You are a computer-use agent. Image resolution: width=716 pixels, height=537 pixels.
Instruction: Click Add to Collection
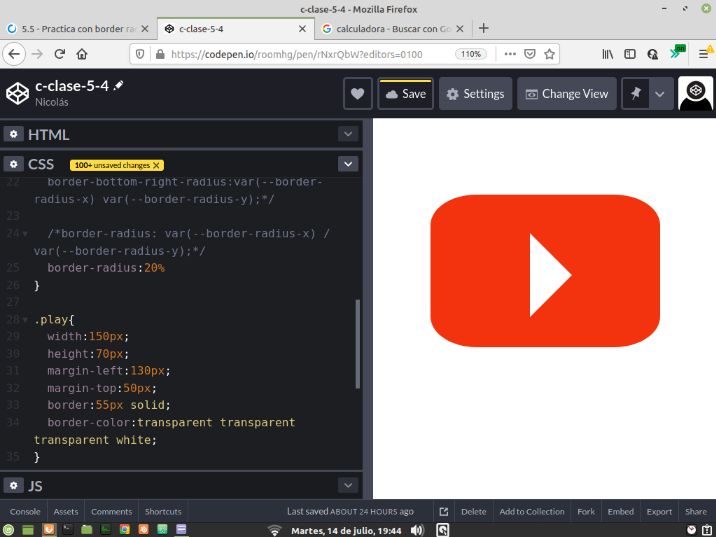pyautogui.click(x=532, y=512)
